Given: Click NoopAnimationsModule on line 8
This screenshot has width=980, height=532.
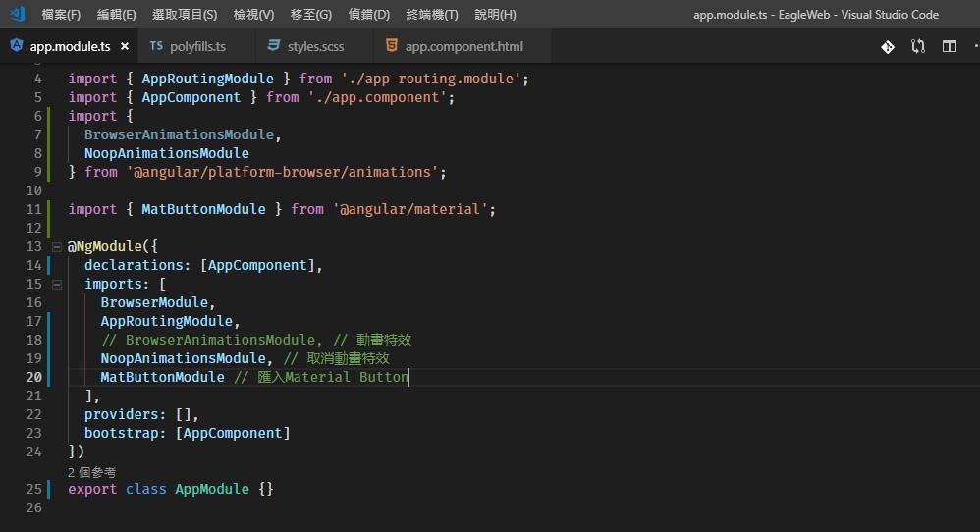Looking at the screenshot, I should pos(166,153).
